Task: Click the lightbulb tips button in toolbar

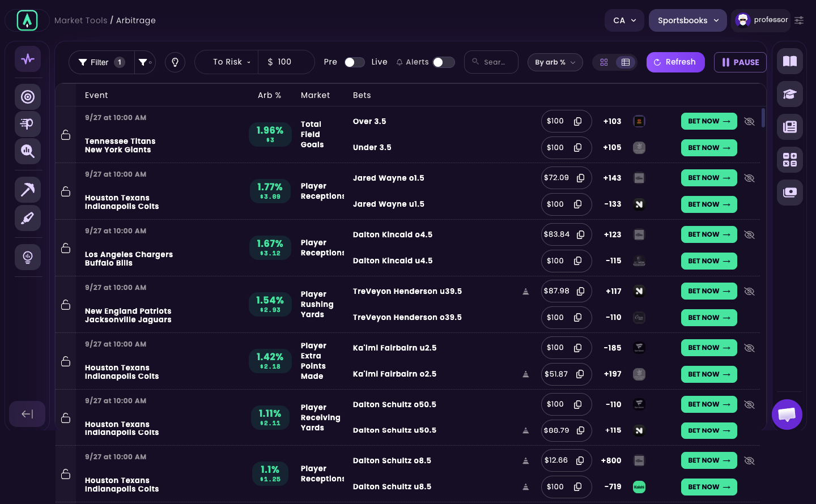Action: tap(175, 62)
